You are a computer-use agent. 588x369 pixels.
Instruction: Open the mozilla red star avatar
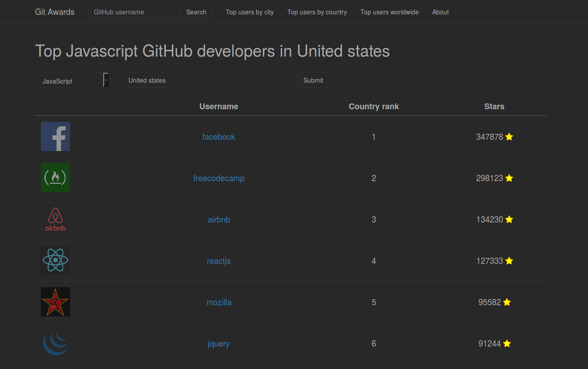pyautogui.click(x=55, y=302)
